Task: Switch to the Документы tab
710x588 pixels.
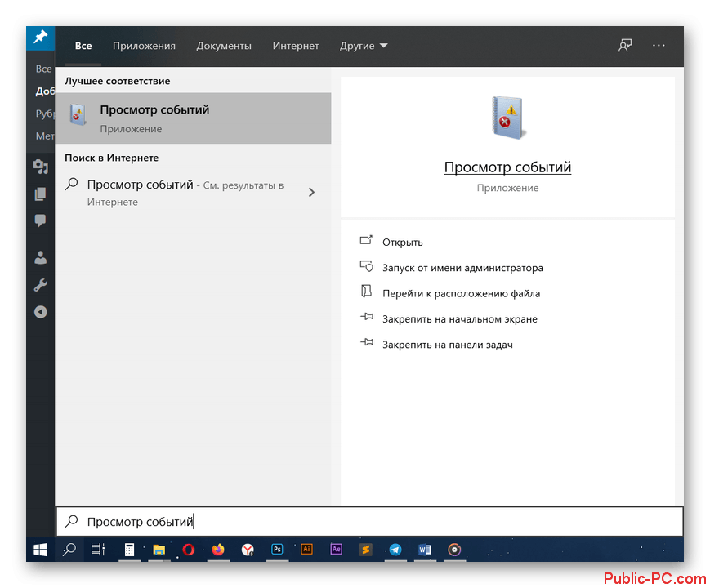Action: pyautogui.click(x=224, y=46)
